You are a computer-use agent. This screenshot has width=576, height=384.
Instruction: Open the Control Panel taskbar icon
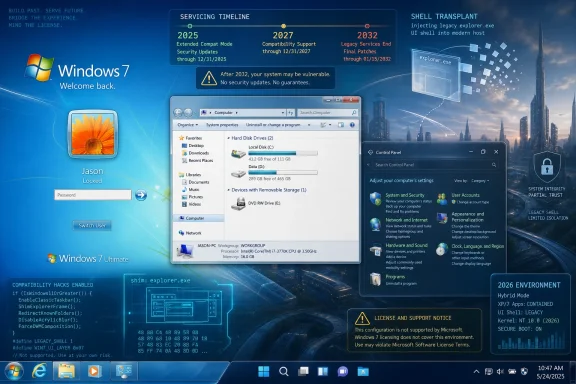point(124,372)
